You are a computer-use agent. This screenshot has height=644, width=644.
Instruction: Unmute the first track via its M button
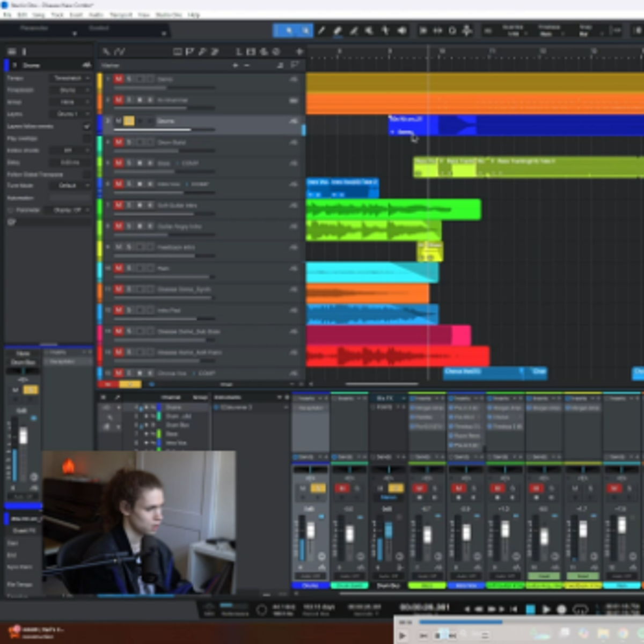coord(119,79)
